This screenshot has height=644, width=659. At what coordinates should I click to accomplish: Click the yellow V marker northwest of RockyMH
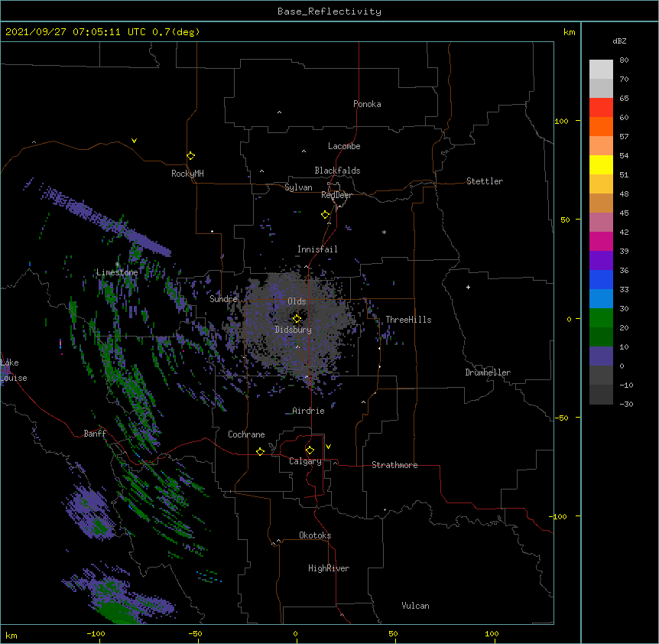click(134, 141)
